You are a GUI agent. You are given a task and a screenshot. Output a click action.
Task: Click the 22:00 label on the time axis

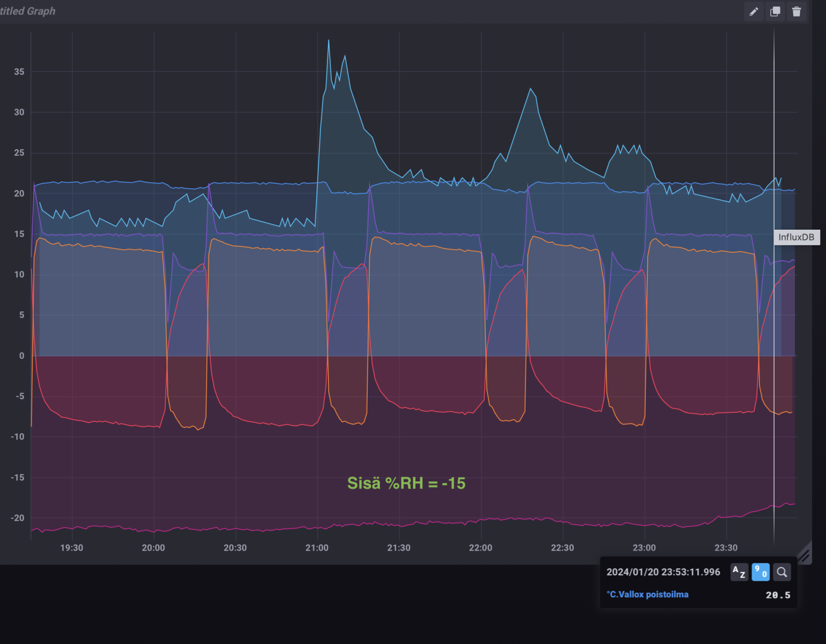pos(480,548)
